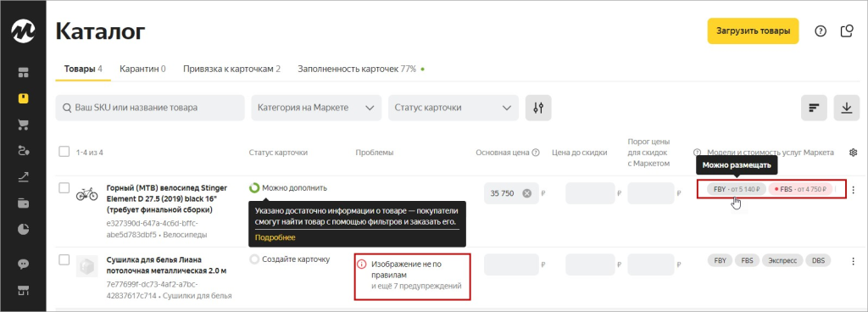The height and width of the screenshot is (312, 868).
Task: Open the Сушилка row three-dot menu
Action: pyautogui.click(x=853, y=260)
